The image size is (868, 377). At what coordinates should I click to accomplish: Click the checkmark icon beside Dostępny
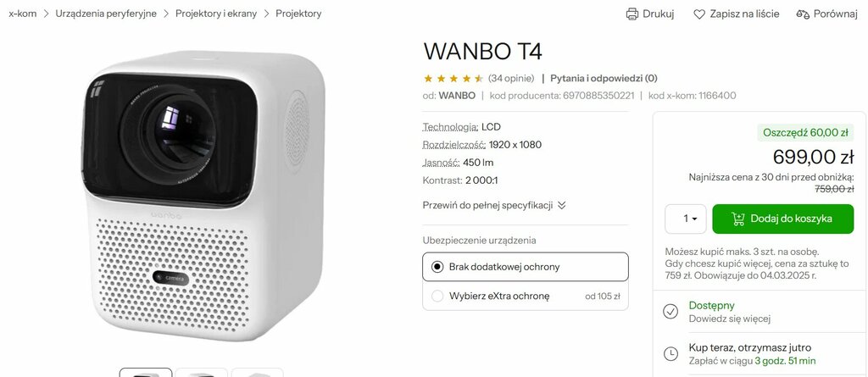coord(670,312)
